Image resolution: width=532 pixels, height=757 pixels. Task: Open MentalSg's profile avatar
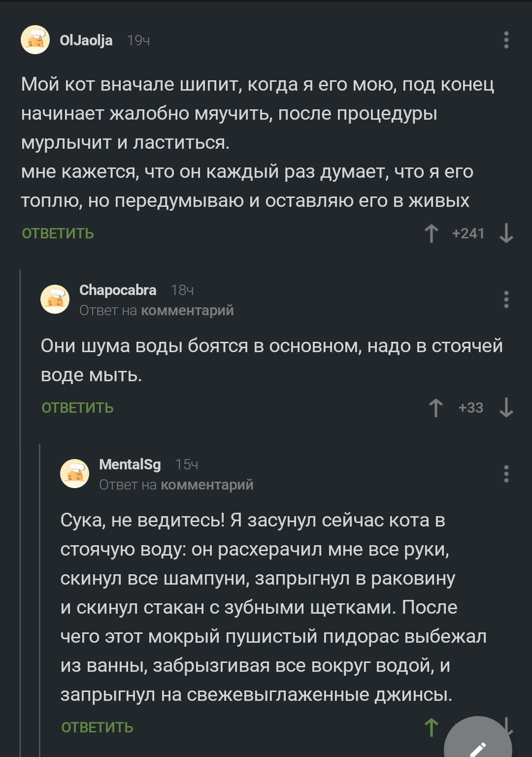(75, 473)
